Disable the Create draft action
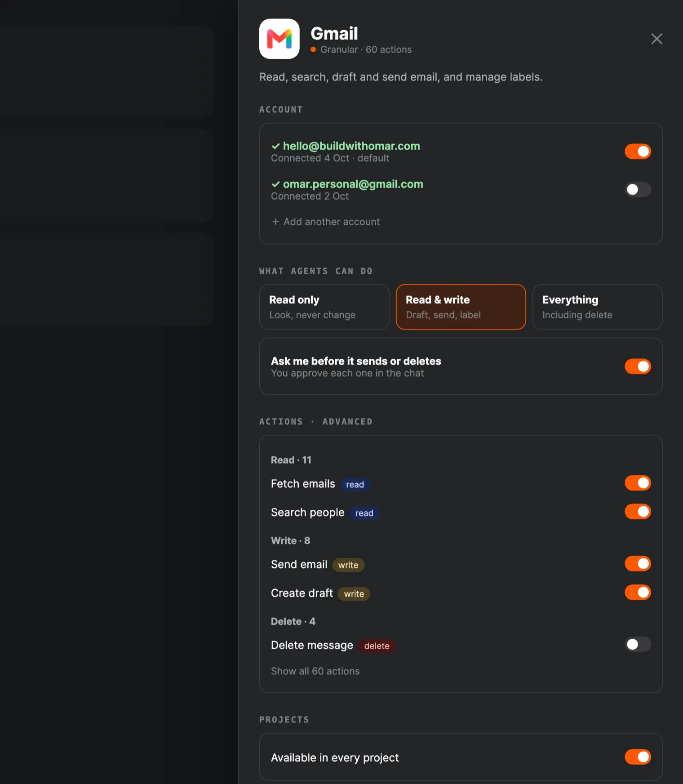The image size is (683, 784). [638, 592]
